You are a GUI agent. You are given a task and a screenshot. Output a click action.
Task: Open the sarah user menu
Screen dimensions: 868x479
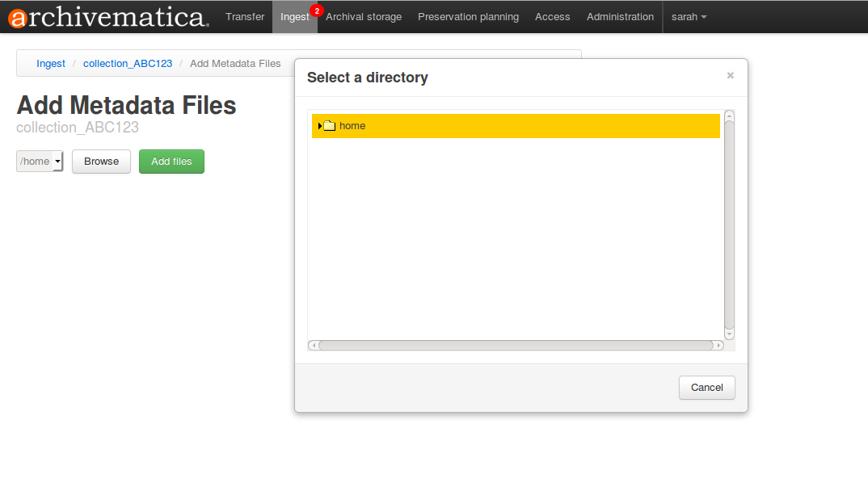tap(689, 17)
